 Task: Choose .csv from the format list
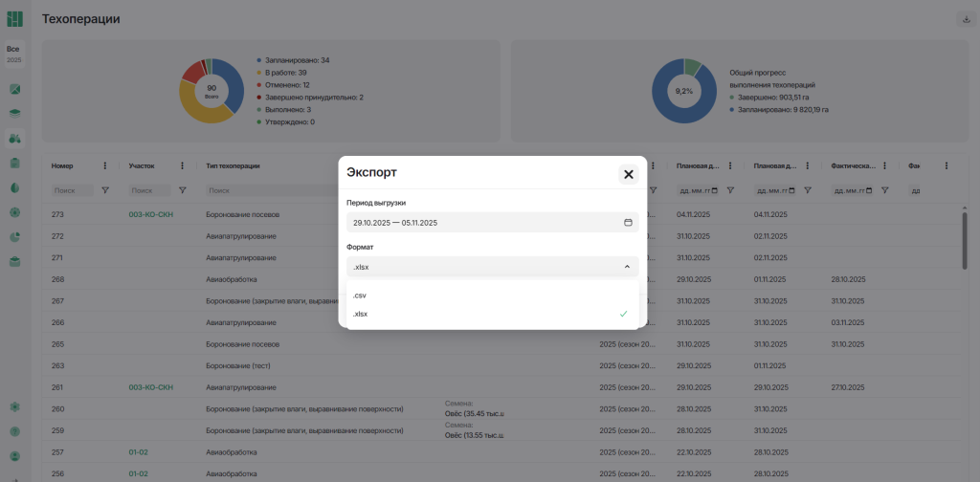361,296
